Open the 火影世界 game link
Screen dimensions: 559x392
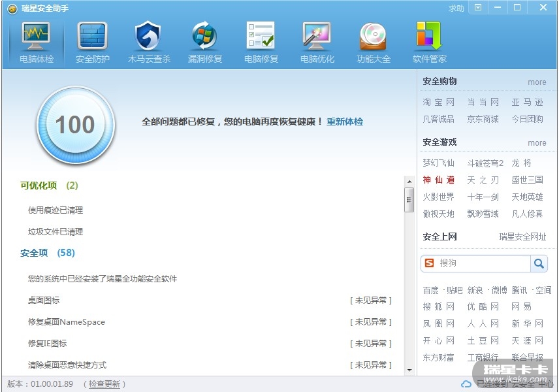click(438, 197)
